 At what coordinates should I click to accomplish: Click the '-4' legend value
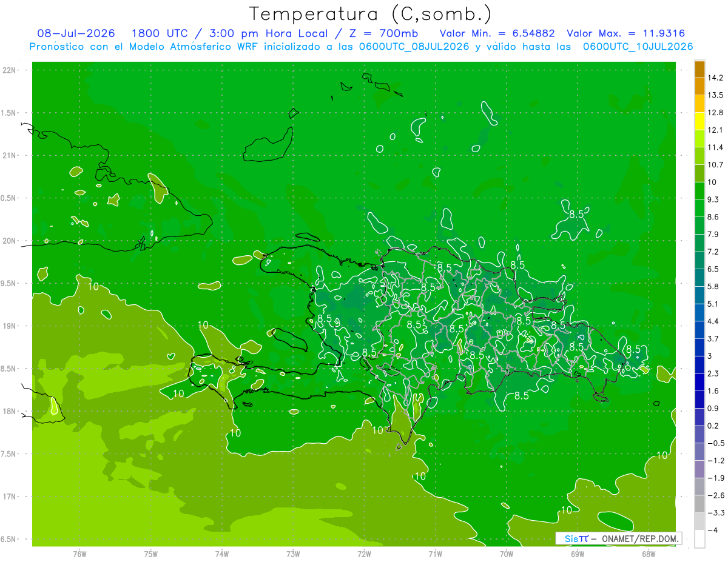[x=713, y=530]
